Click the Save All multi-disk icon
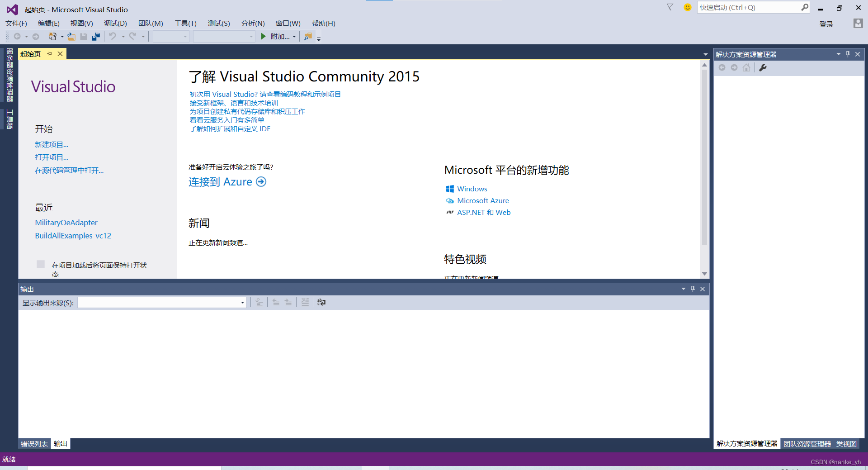The image size is (868, 470). click(x=96, y=37)
